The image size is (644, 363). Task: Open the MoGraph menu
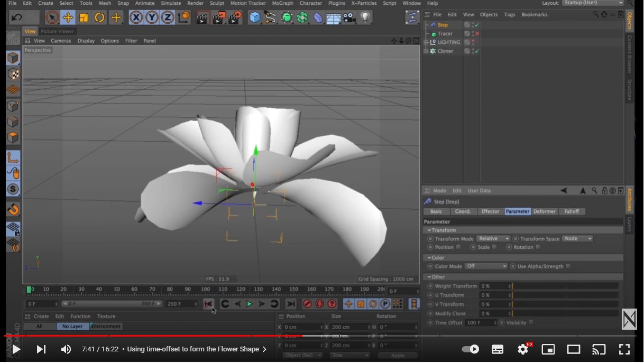click(282, 3)
